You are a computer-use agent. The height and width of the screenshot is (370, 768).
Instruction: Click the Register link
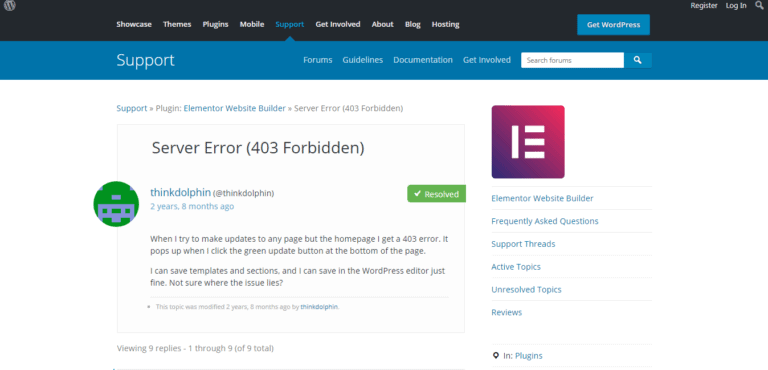click(x=704, y=5)
